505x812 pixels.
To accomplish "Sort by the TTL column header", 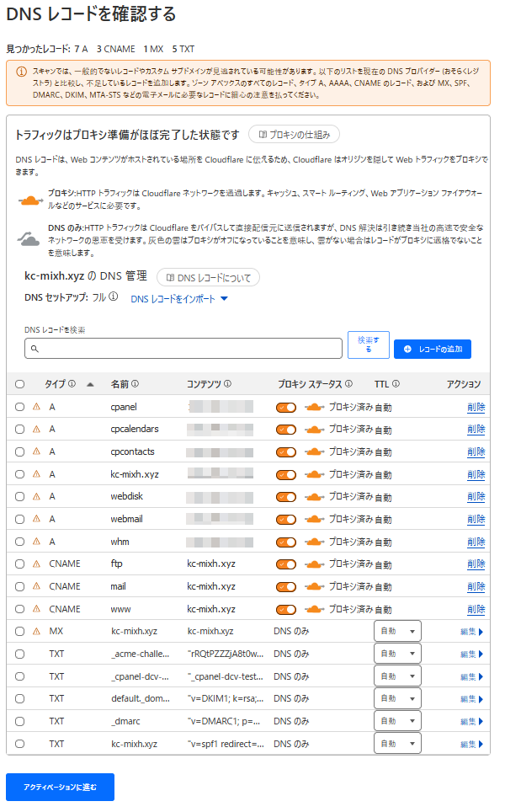I will [381, 384].
